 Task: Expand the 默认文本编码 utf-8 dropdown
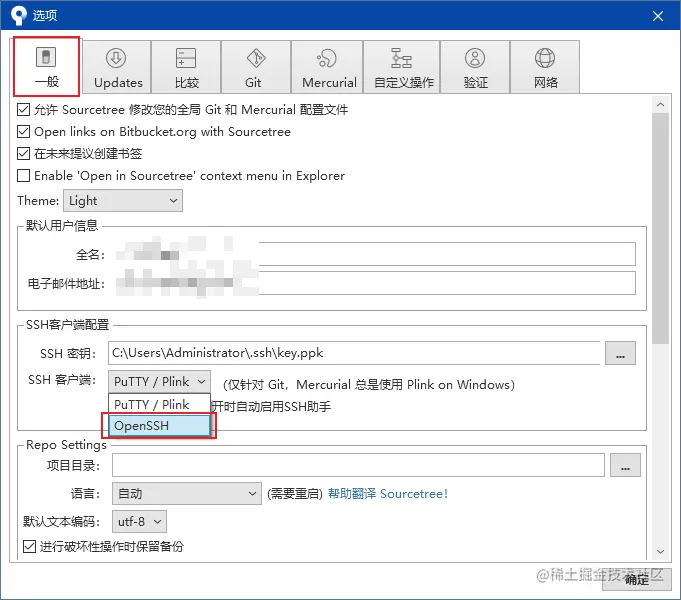click(x=139, y=521)
